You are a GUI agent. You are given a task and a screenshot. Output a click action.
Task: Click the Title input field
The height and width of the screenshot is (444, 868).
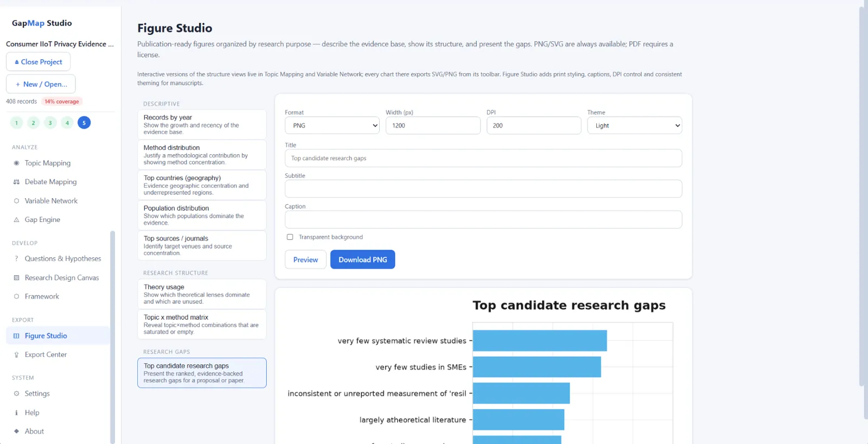pyautogui.click(x=483, y=158)
